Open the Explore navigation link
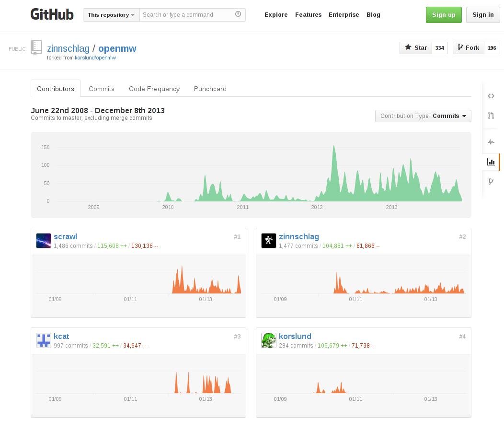Screen dimensions: 504x421 (x=276, y=15)
